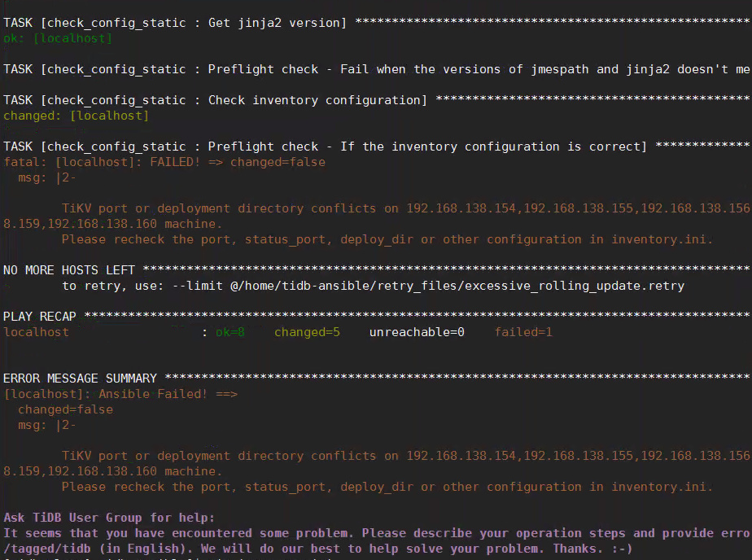The width and height of the screenshot is (752, 560).
Task: Click the "failed=1" recap value
Action: coord(524,332)
